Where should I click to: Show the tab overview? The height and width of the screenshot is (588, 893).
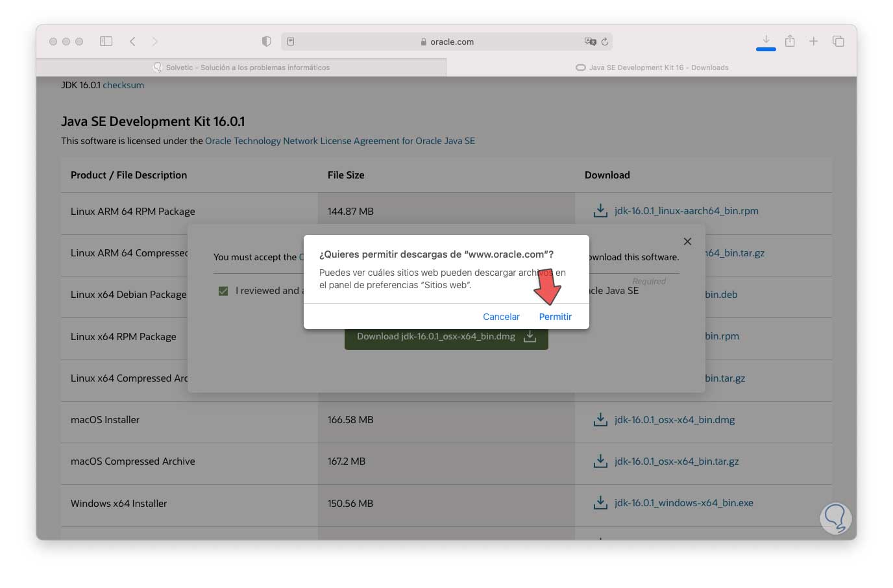point(838,41)
